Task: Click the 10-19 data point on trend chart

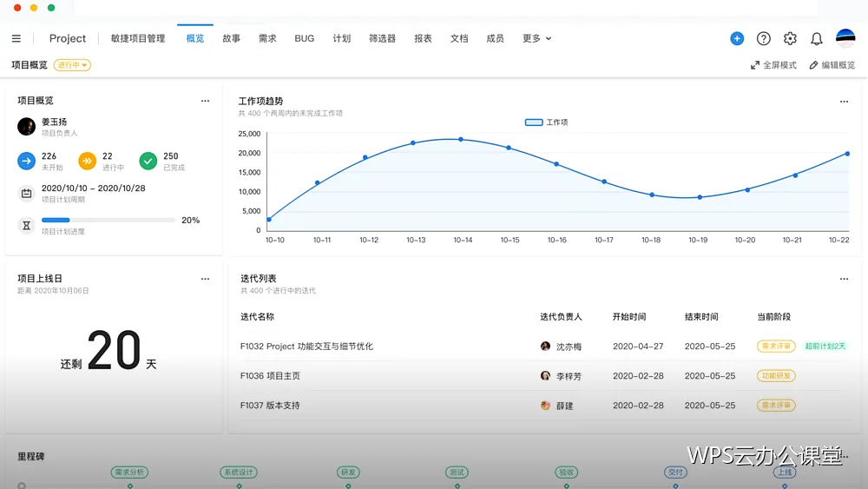Action: [x=700, y=197]
